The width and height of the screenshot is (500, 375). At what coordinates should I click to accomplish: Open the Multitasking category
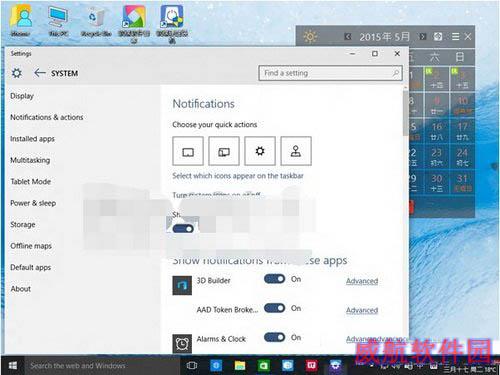[30, 160]
